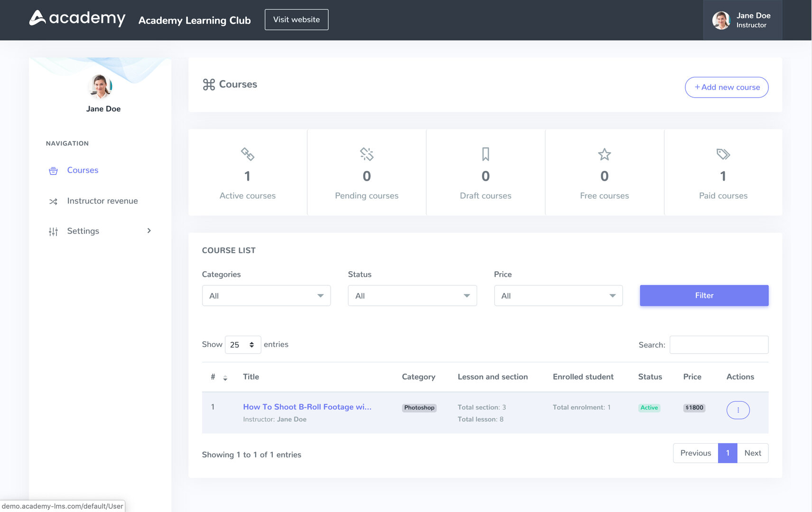The height and width of the screenshot is (512, 812).
Task: Click the Title column header
Action: [251, 377]
